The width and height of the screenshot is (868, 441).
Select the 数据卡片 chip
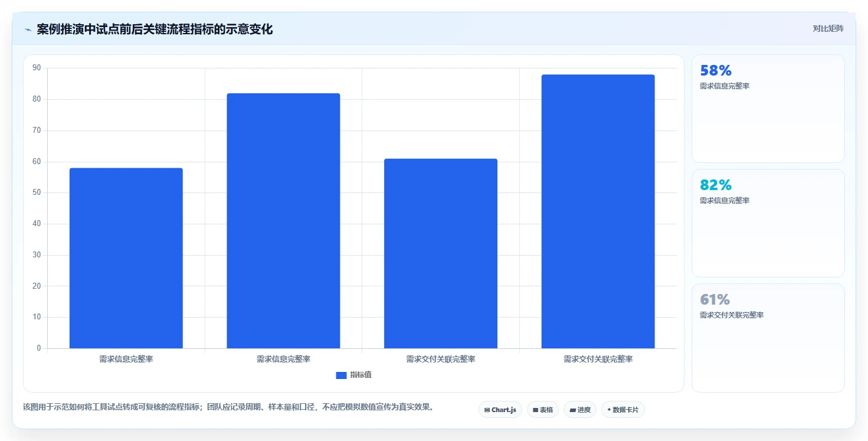pyautogui.click(x=623, y=410)
